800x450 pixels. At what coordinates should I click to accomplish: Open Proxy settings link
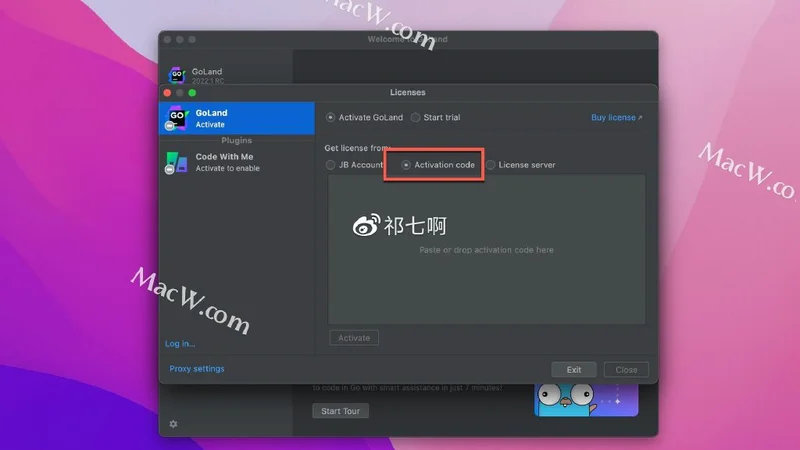coord(197,368)
